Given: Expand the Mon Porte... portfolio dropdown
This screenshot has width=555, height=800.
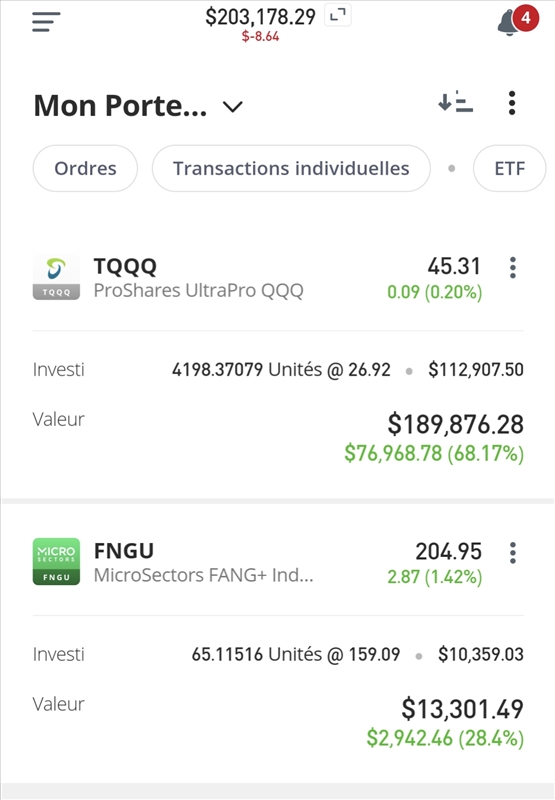Looking at the screenshot, I should click(138, 106).
